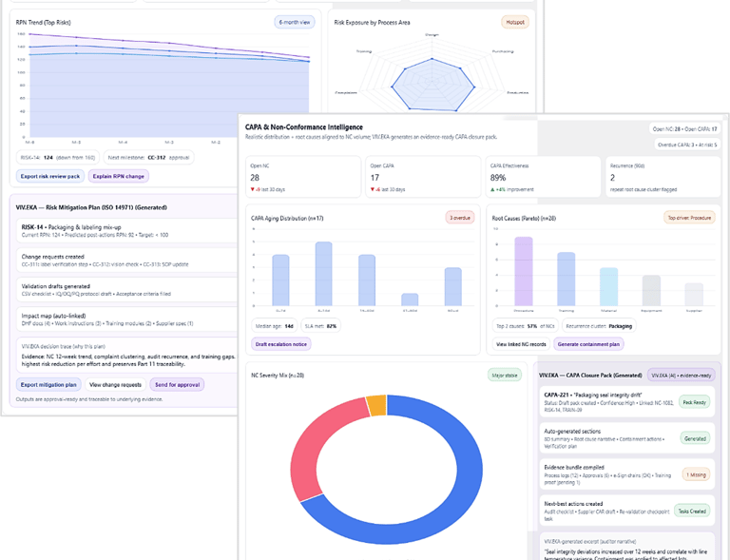730x560 pixels.
Task: Open Explain RPN change
Action: tap(119, 177)
